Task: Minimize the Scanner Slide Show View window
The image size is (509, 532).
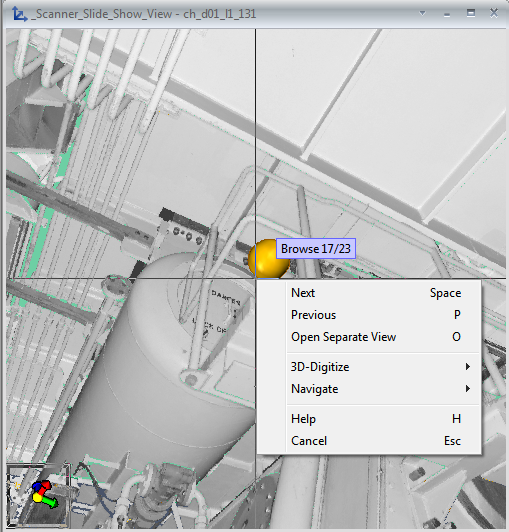Action: pos(447,14)
